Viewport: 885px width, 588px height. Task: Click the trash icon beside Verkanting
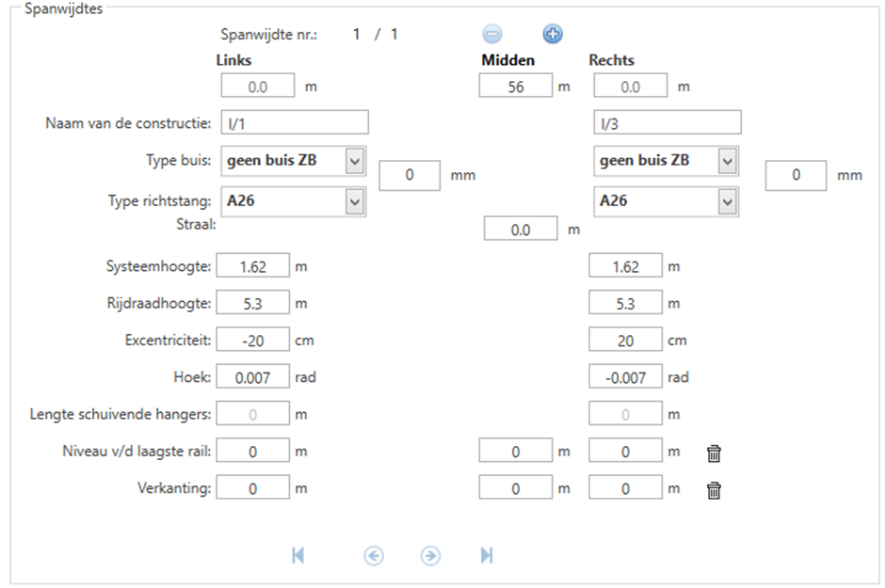(715, 489)
